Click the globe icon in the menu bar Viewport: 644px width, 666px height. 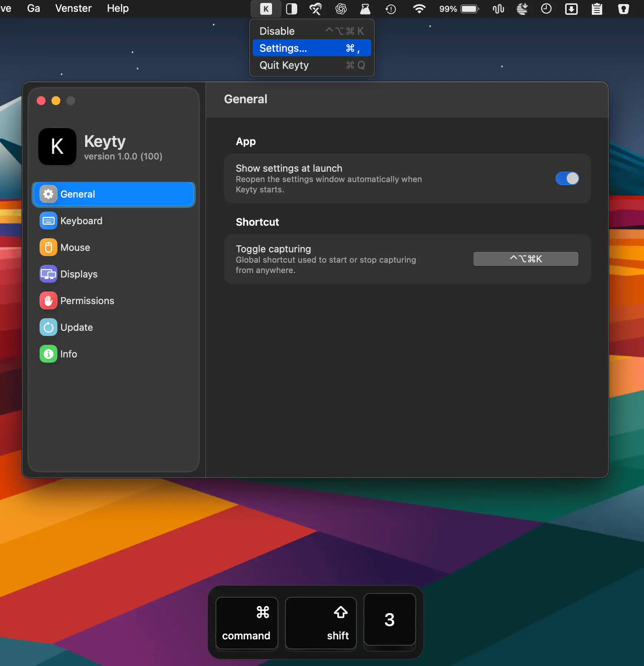(522, 9)
